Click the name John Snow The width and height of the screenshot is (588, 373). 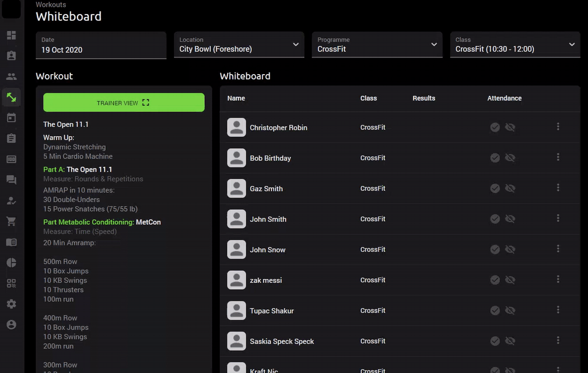pos(268,250)
